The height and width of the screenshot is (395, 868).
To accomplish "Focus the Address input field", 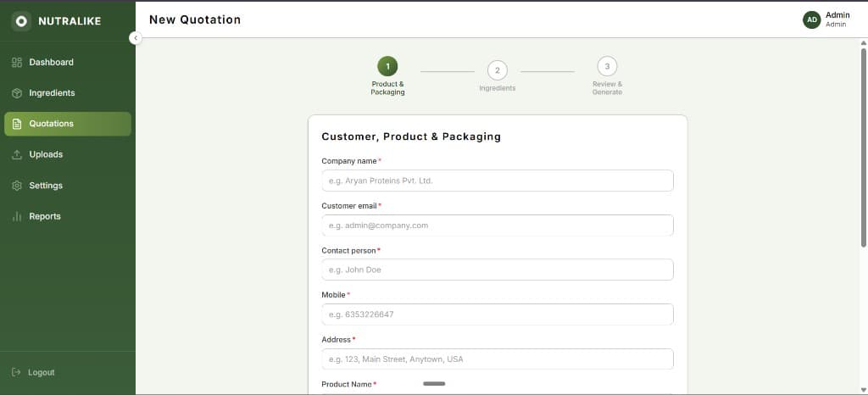I will 497,359.
